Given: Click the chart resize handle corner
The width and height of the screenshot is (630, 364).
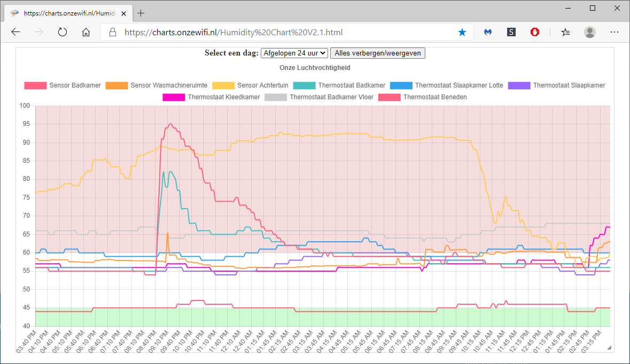Looking at the screenshot, I should (610, 348).
